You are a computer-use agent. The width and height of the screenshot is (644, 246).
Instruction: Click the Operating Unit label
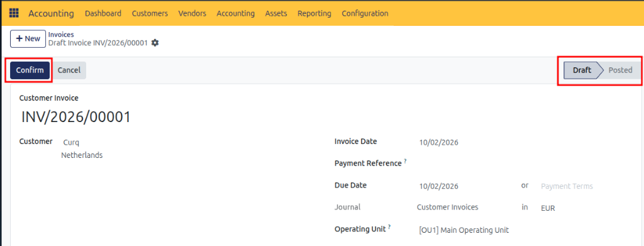point(360,229)
